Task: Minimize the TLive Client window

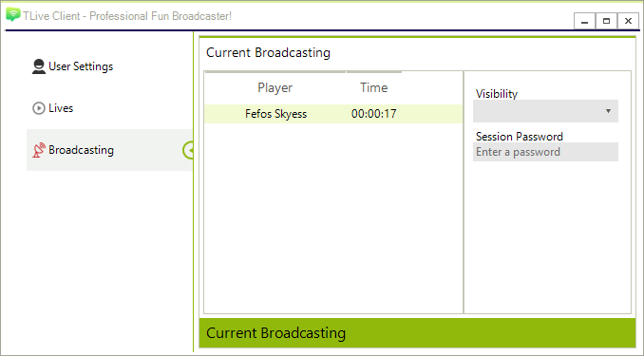Action: pyautogui.click(x=584, y=21)
